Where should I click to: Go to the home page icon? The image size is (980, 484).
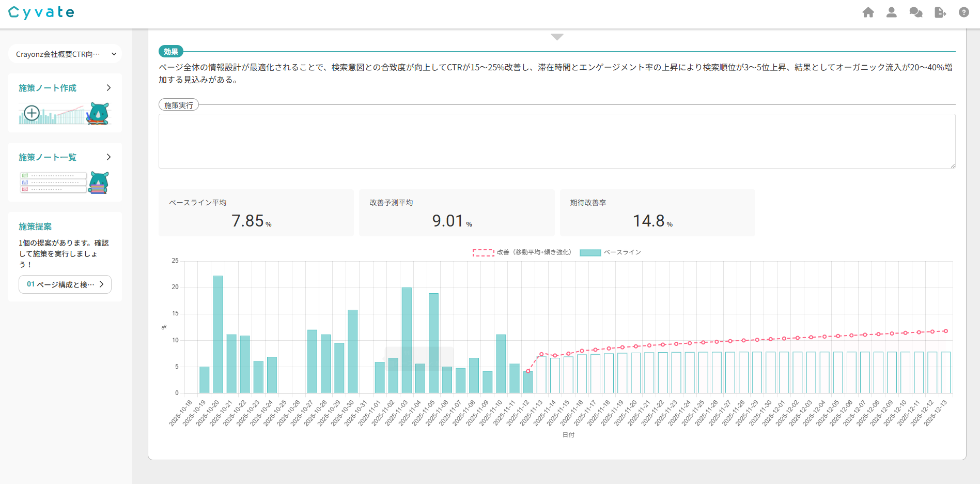(x=868, y=12)
